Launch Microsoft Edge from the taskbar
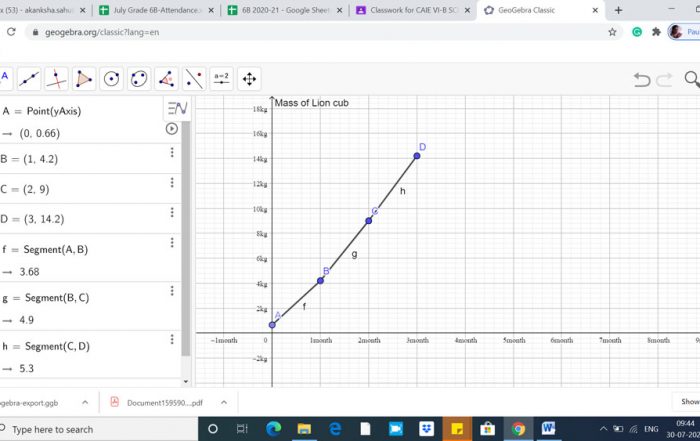Screen dimensions: 700x441 click(x=273, y=429)
